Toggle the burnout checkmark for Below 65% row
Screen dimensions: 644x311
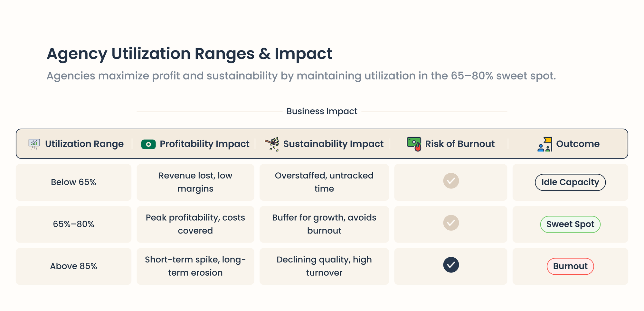pos(451,181)
